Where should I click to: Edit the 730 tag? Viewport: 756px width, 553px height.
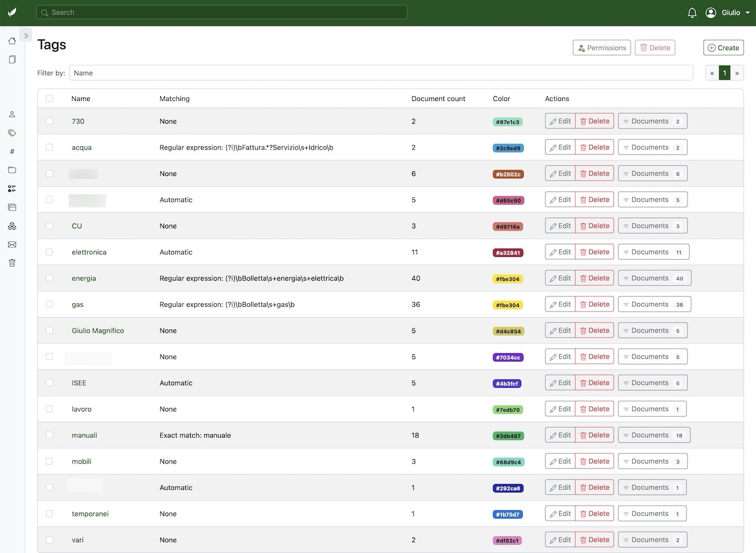[x=560, y=121]
